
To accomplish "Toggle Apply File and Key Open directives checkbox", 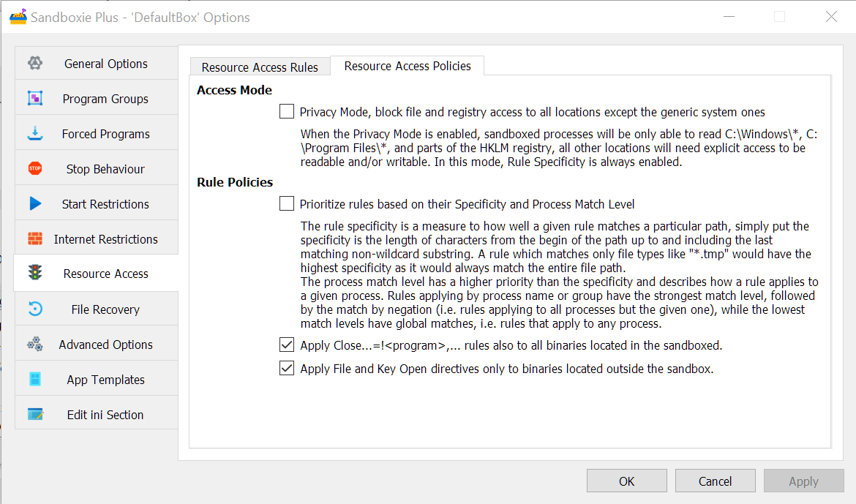I will coord(287,369).
